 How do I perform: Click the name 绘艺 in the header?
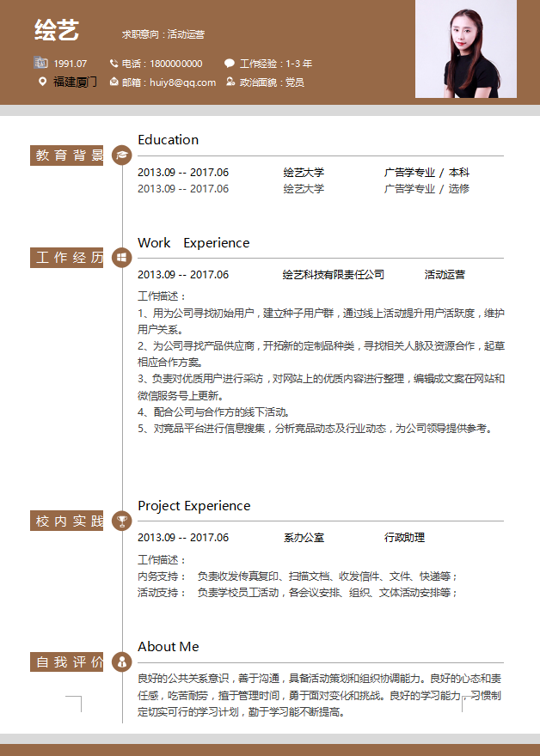pos(57,31)
